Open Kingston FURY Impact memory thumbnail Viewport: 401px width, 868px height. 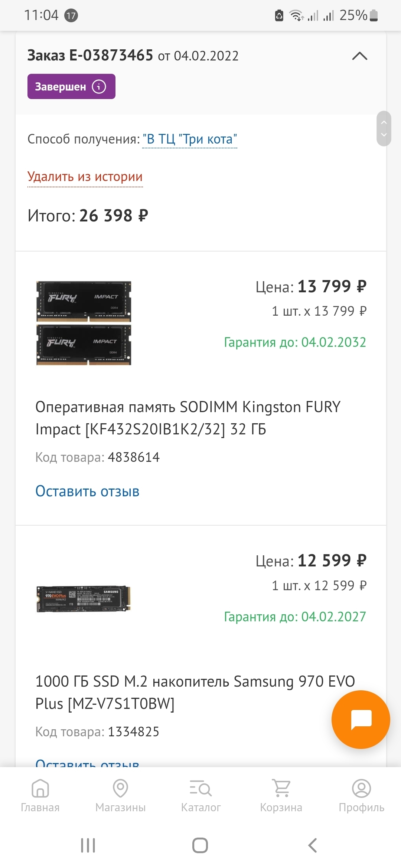84,323
